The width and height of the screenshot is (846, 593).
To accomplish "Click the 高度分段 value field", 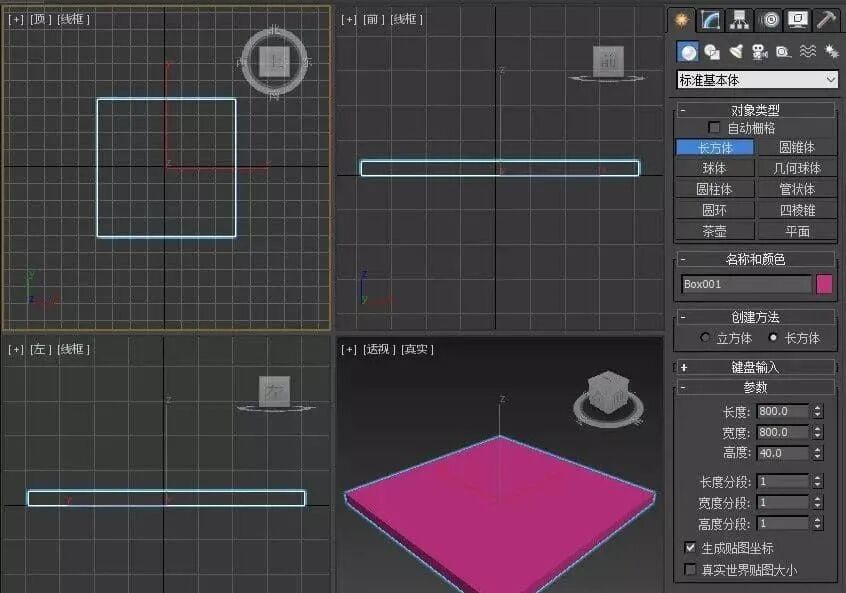I will pos(783,523).
